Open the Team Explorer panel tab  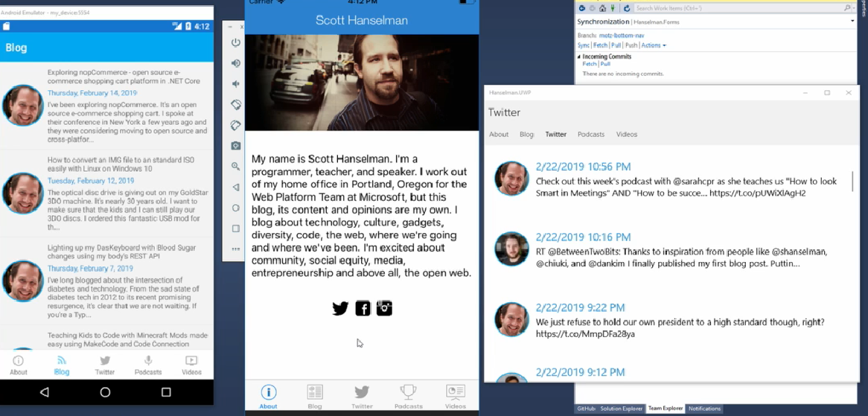click(x=666, y=409)
